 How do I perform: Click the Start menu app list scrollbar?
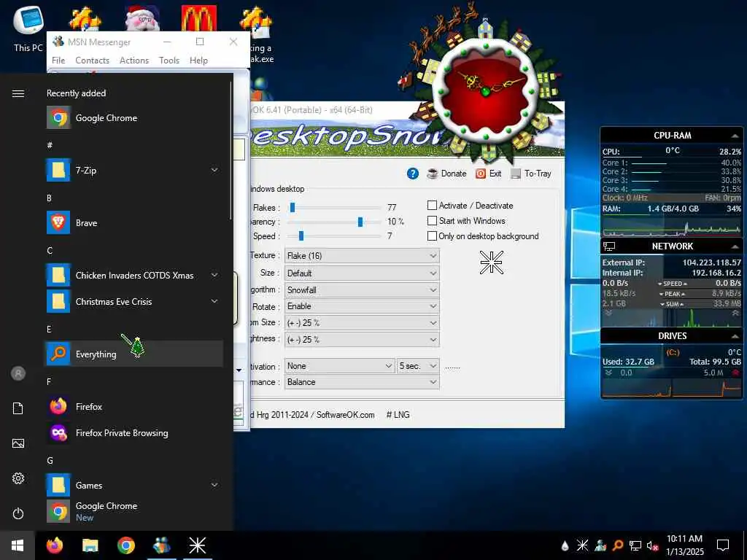click(231, 150)
